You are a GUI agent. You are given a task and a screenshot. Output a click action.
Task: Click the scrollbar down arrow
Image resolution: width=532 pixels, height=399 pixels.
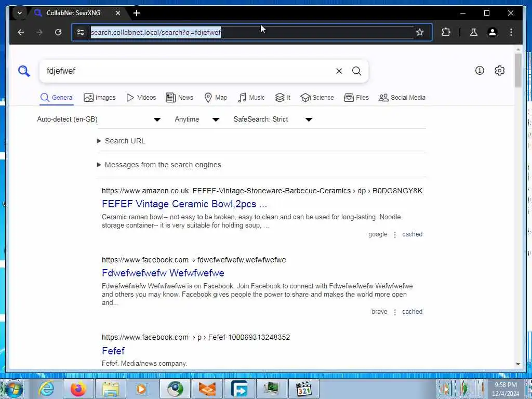point(518,364)
